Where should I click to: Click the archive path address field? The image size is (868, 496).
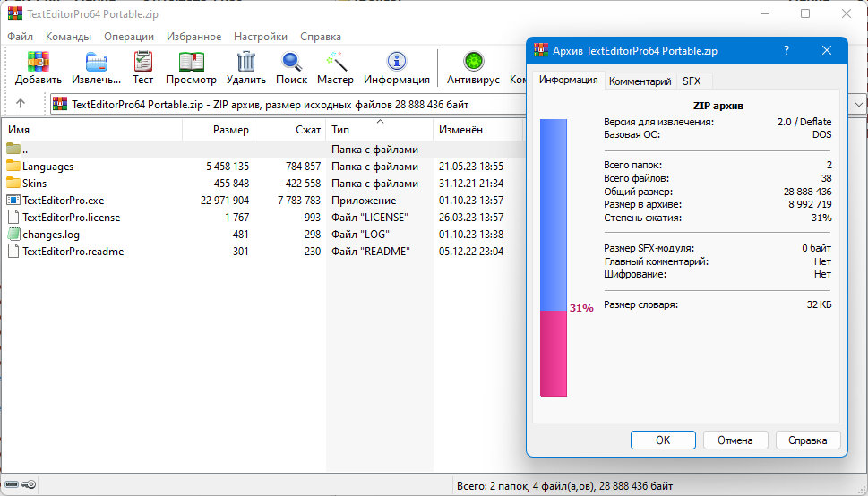click(x=288, y=104)
